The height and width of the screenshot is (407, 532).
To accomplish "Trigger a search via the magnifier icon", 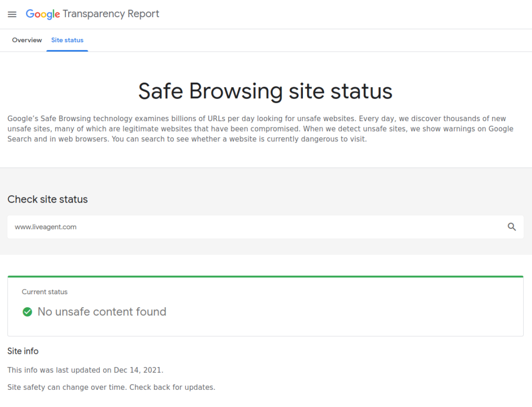I will (512, 227).
